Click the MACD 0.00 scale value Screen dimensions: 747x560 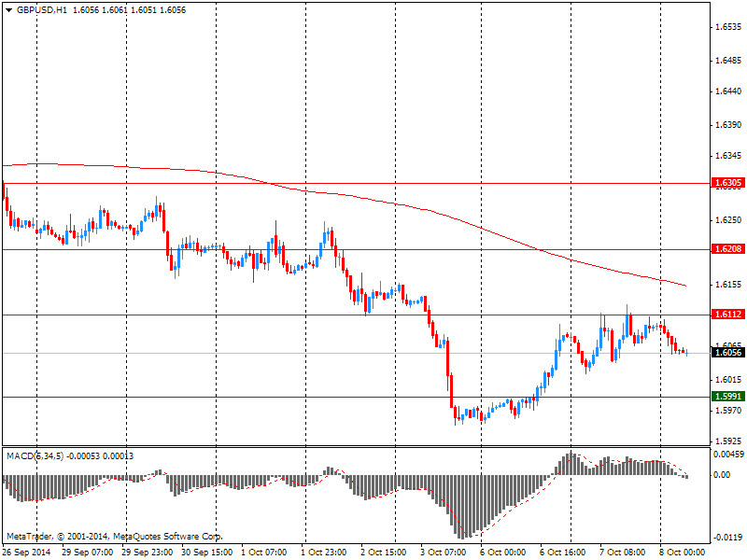(x=722, y=475)
